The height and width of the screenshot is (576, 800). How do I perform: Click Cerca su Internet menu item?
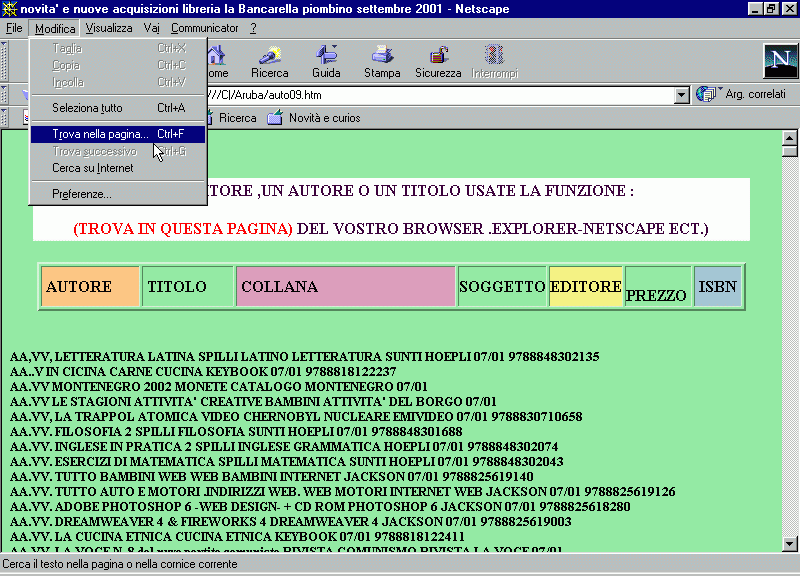(x=92, y=168)
